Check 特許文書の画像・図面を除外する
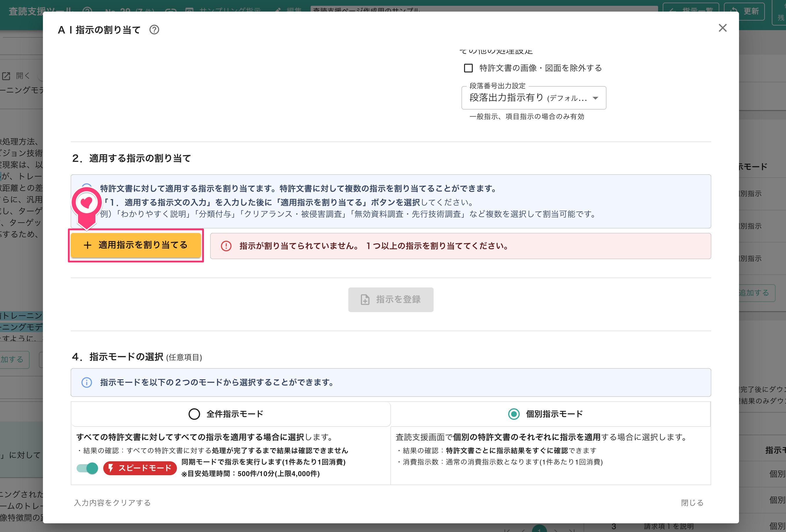The image size is (786, 532). coord(468,68)
